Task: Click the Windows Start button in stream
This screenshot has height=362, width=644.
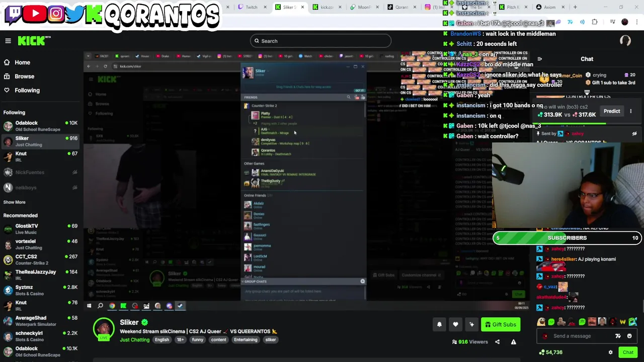Action: [89, 306]
